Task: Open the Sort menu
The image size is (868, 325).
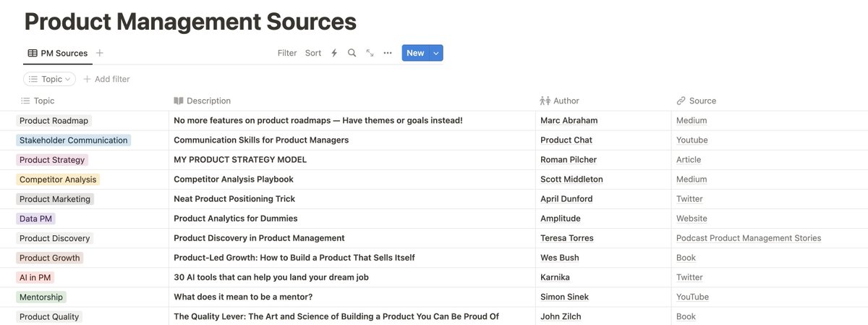Action: [313, 53]
